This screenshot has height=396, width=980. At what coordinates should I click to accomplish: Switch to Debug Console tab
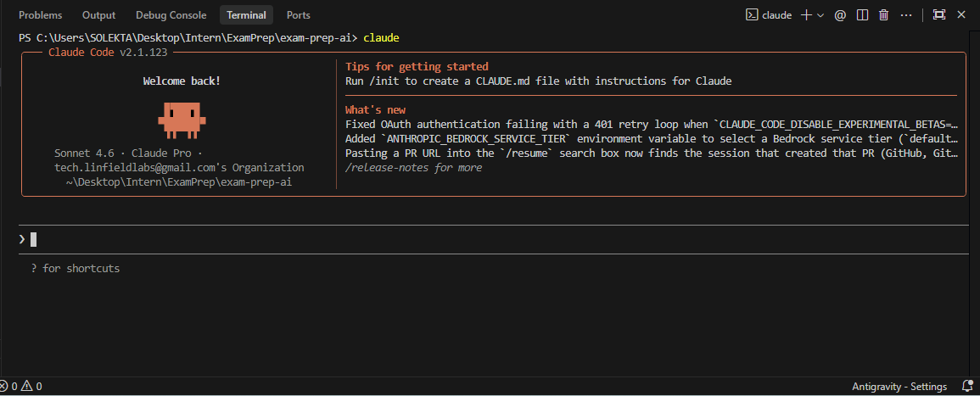(171, 15)
